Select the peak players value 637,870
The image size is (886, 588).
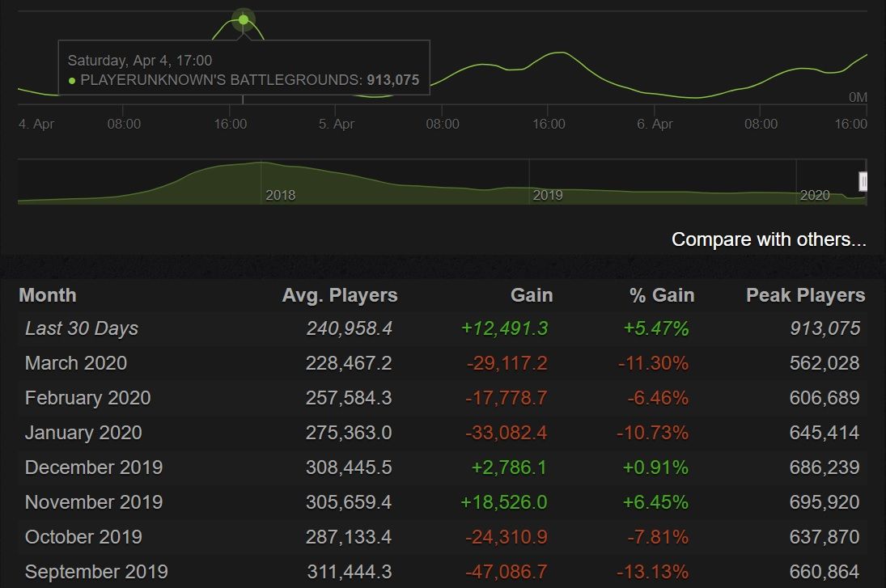pos(825,537)
